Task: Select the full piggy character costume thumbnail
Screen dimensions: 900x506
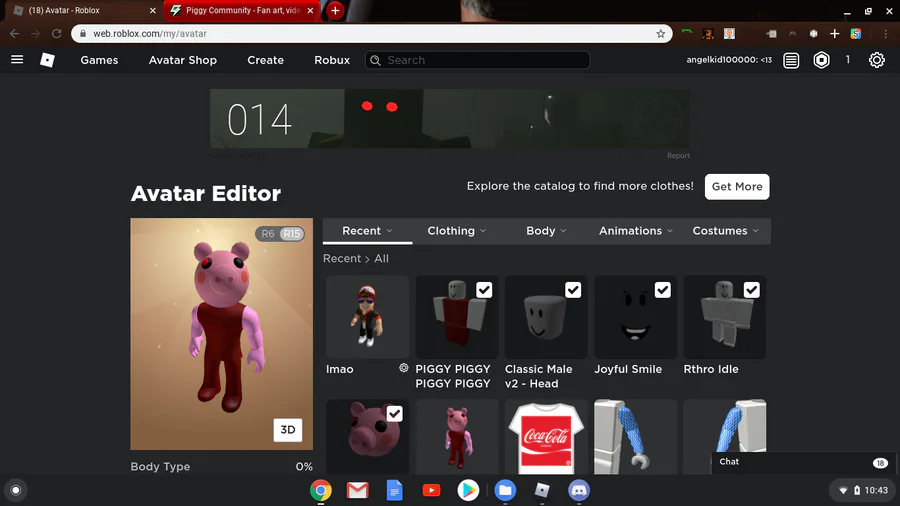Action: pos(457,437)
